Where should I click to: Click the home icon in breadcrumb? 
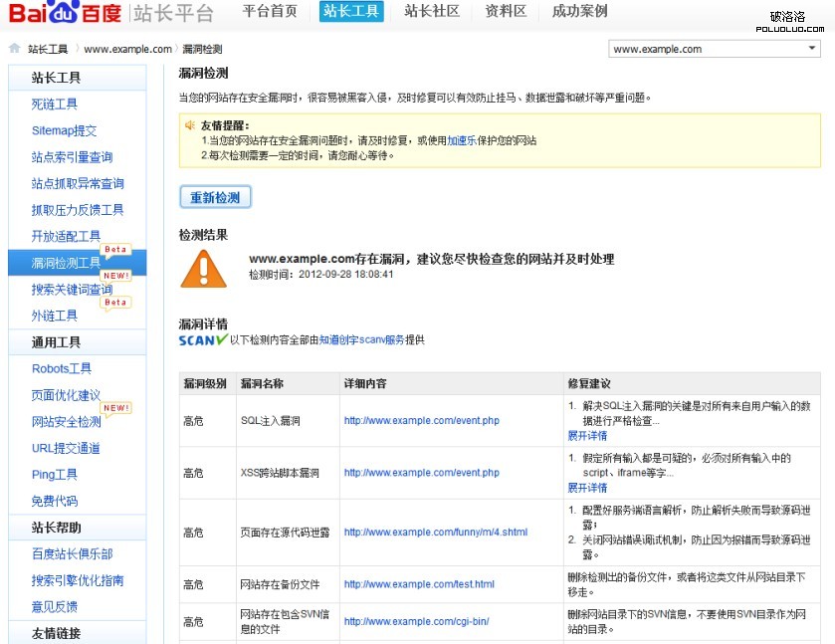tap(14, 49)
